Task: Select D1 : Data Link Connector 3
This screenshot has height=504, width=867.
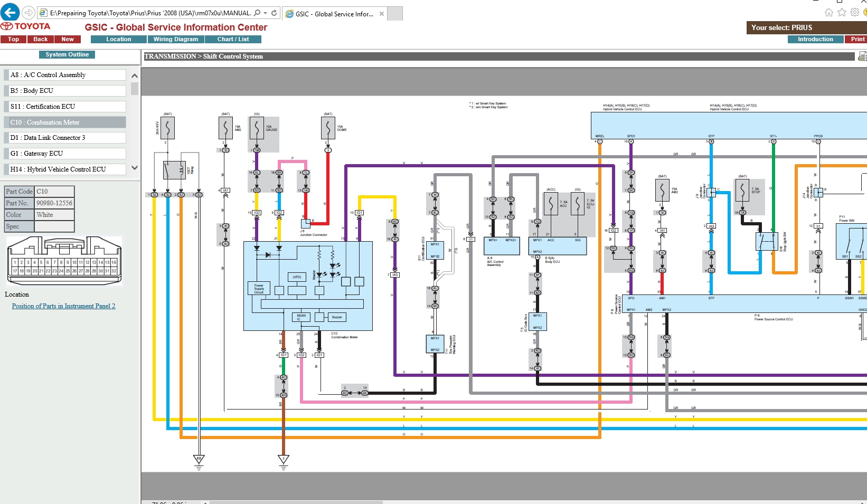Action: 65,138
